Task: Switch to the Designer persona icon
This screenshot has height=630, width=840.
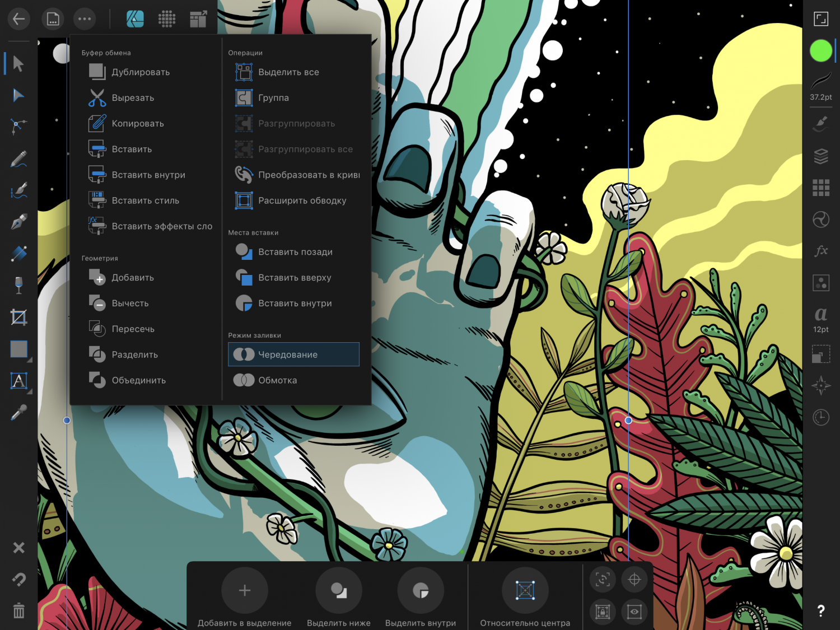Action: pyautogui.click(x=135, y=19)
